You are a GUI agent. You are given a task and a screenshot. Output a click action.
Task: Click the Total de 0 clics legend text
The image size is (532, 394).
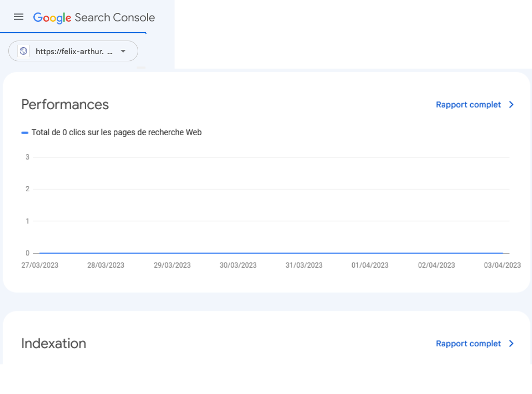click(x=116, y=133)
